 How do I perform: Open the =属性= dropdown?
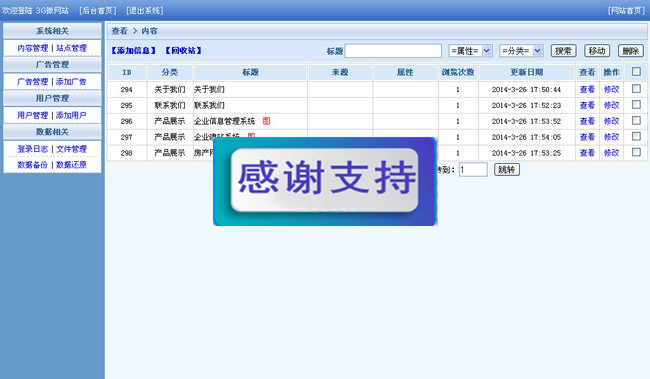click(x=471, y=51)
